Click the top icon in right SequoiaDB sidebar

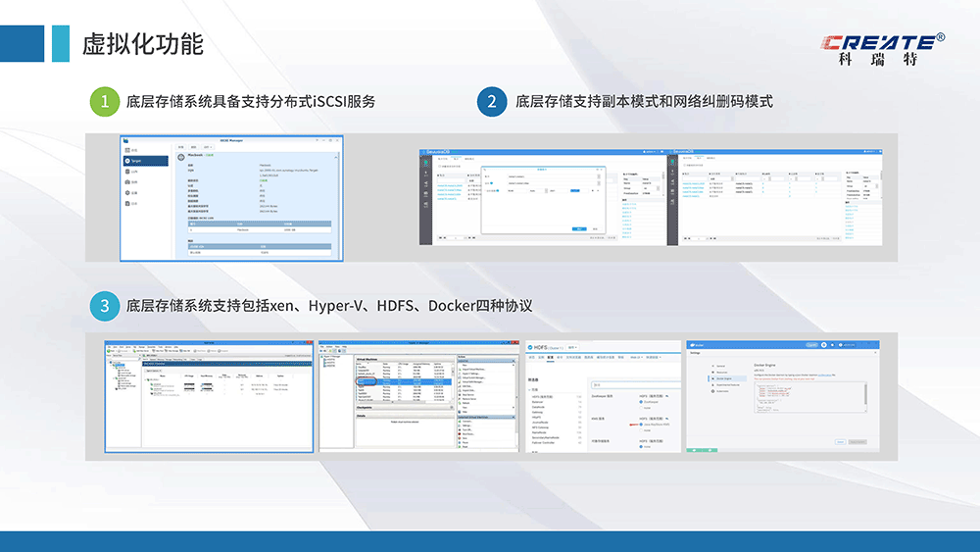[672, 162]
